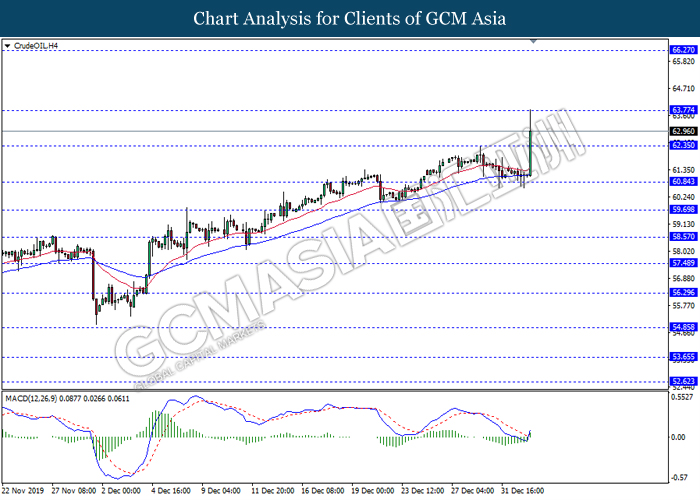
Task: Click the 16 Dec 08:00 time label
Action: 323,491
